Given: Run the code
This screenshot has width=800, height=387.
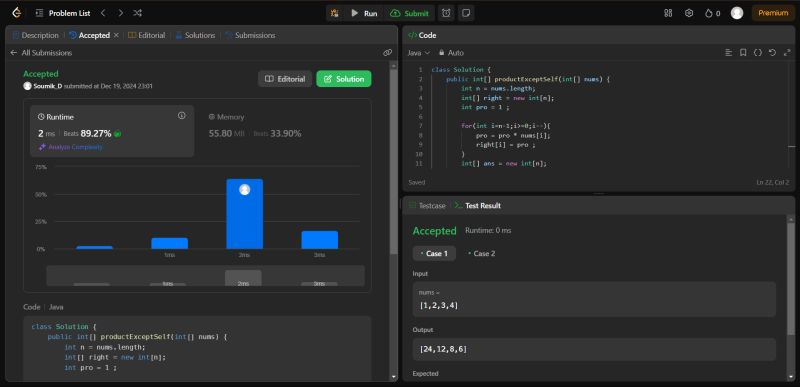Looking at the screenshot, I should pos(364,13).
